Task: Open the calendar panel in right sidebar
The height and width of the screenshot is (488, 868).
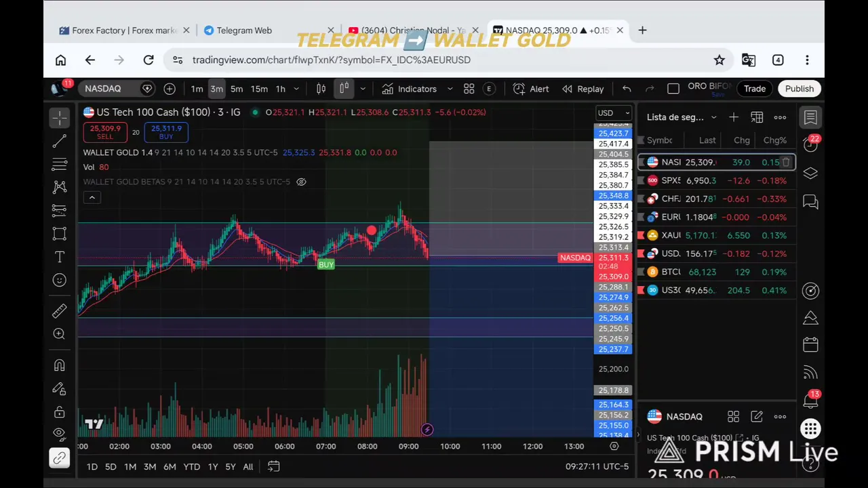Action: pos(810,344)
